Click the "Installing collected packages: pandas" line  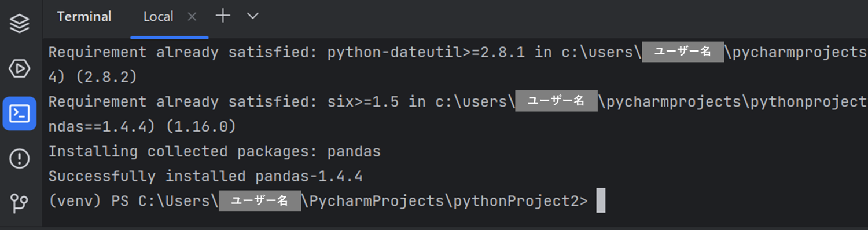point(215,152)
